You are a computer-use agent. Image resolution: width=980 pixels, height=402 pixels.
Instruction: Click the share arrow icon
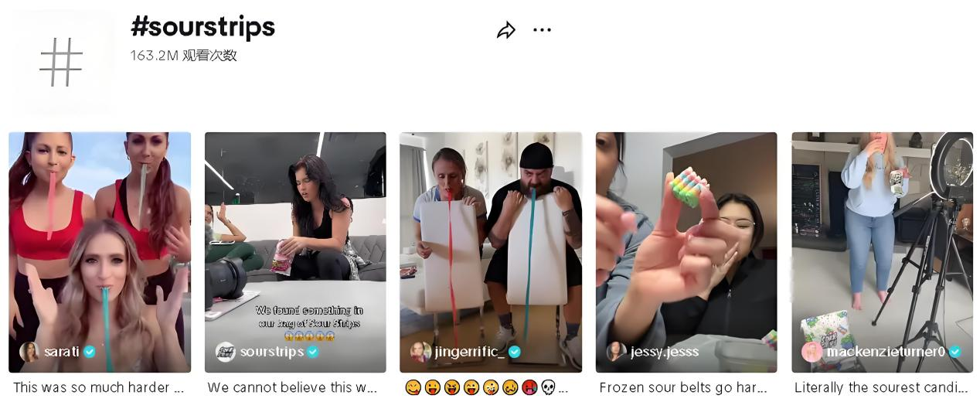click(x=505, y=31)
